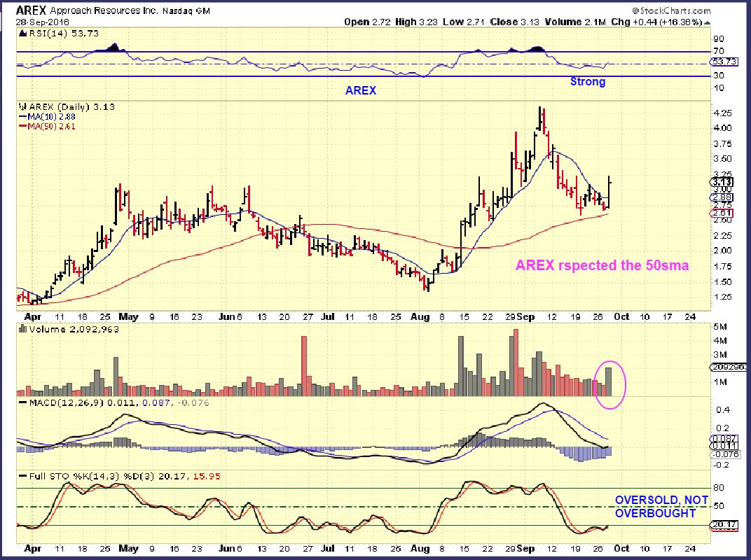Click the Close 3.13 quote value
751x560 pixels.
point(514,22)
